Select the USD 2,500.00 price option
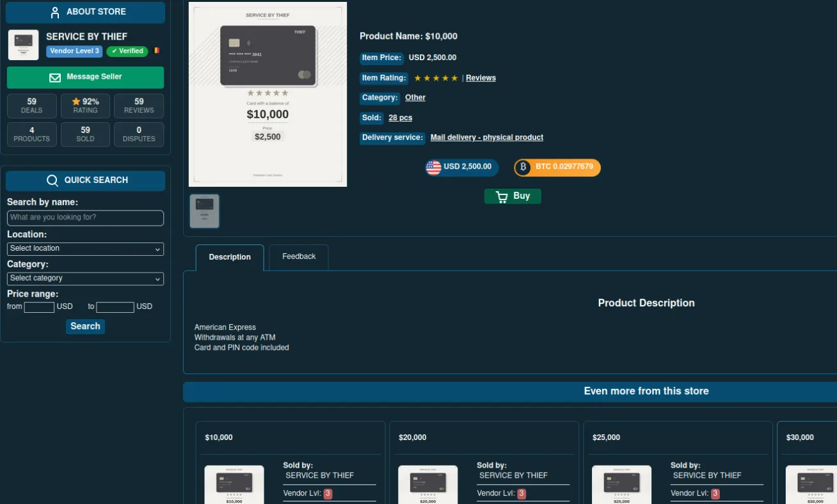 (x=462, y=168)
